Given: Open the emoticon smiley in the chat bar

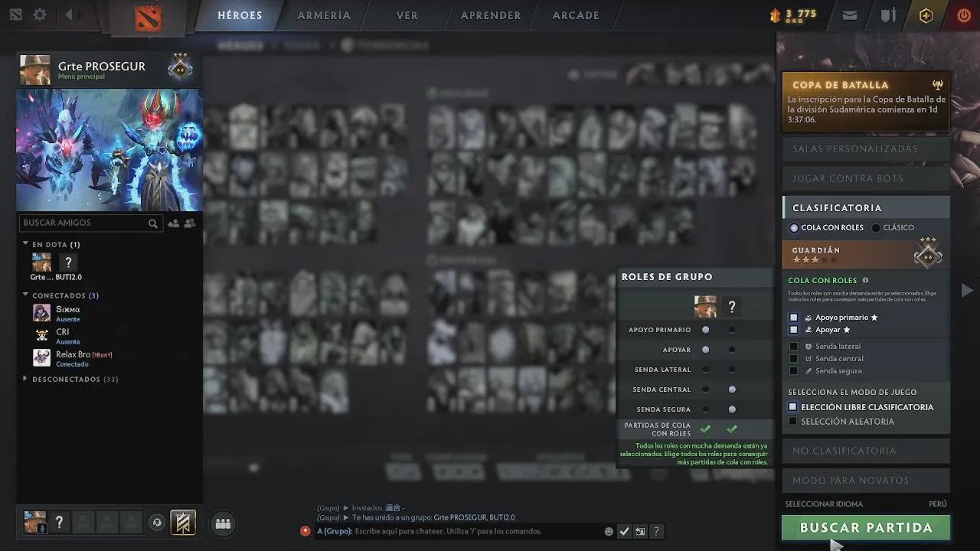Looking at the screenshot, I should click(x=609, y=531).
